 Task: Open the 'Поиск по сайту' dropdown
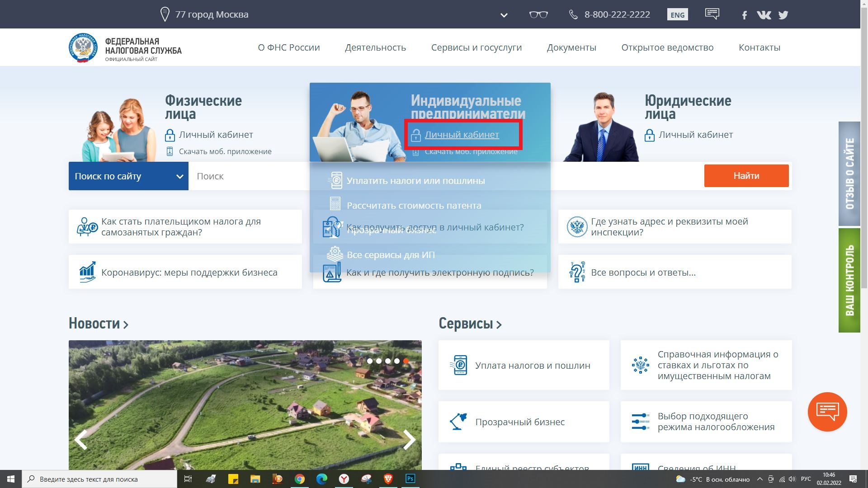click(x=128, y=176)
